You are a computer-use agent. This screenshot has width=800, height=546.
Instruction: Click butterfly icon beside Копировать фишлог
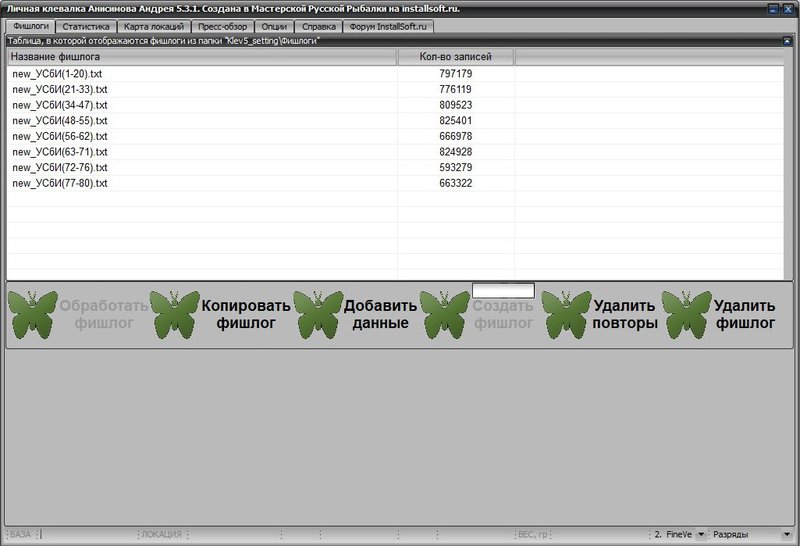[x=174, y=314]
